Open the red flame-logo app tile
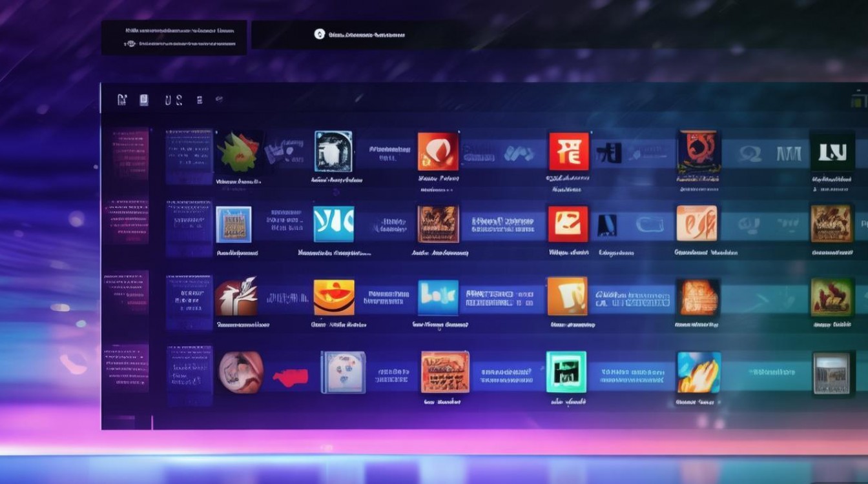 [439, 152]
